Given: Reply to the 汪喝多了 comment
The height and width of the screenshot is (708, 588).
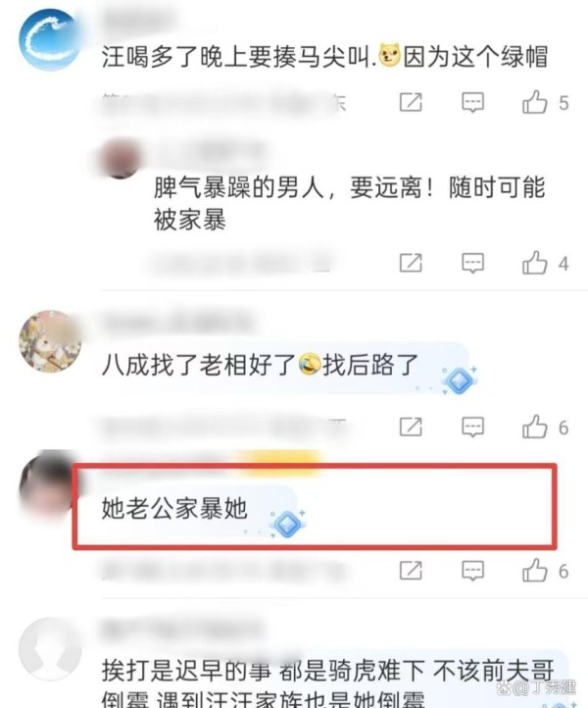Looking at the screenshot, I should pos(472,103).
